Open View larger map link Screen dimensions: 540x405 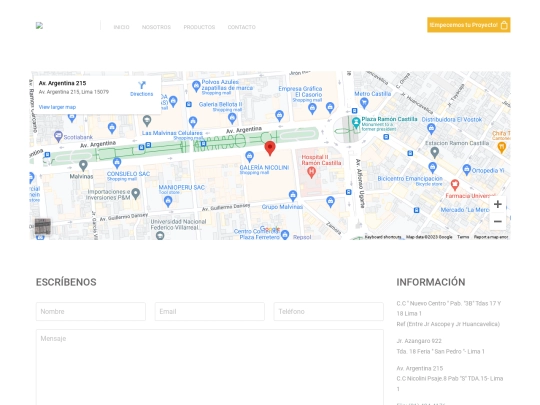click(x=57, y=107)
